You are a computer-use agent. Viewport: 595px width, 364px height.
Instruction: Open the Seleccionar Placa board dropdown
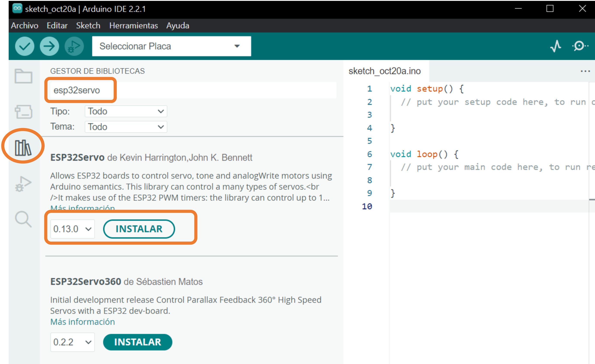(x=171, y=46)
